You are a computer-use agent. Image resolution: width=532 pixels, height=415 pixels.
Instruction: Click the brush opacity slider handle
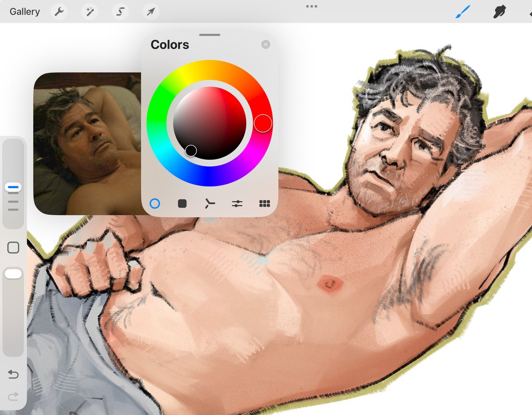coord(13,274)
